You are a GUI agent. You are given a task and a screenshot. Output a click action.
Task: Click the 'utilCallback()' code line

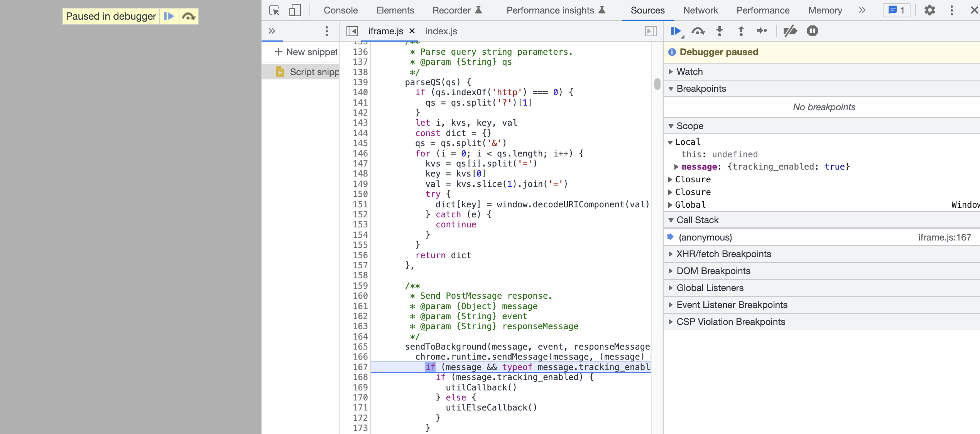tap(481, 387)
